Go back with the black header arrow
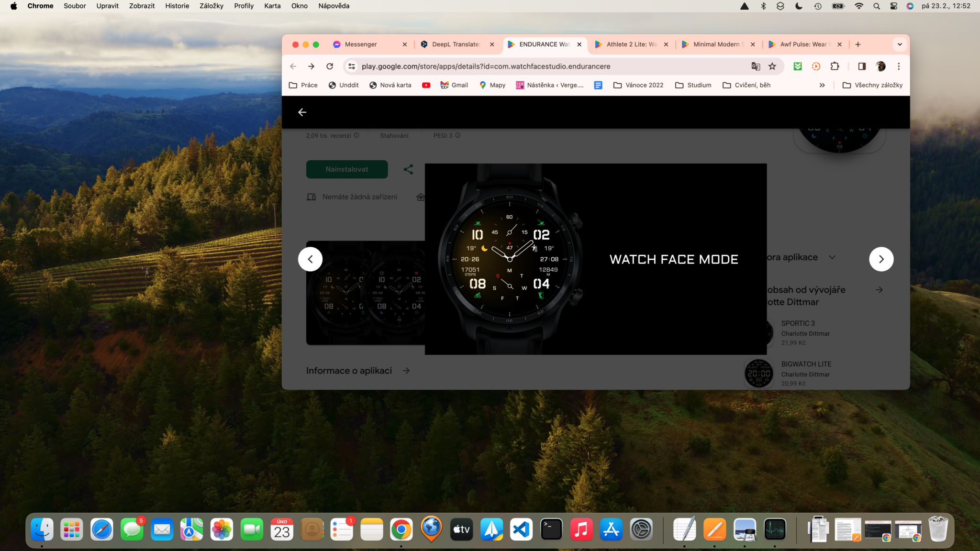Viewport: 980px width, 551px height. click(302, 112)
